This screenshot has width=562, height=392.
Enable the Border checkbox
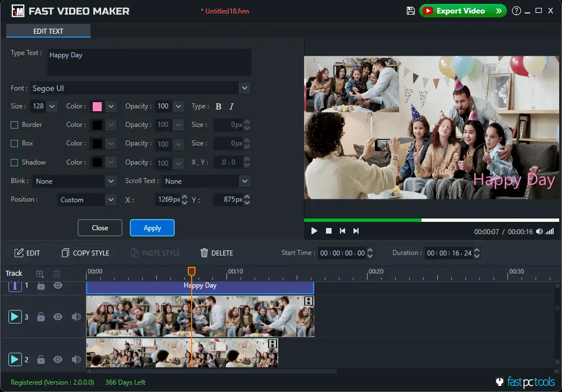15,125
